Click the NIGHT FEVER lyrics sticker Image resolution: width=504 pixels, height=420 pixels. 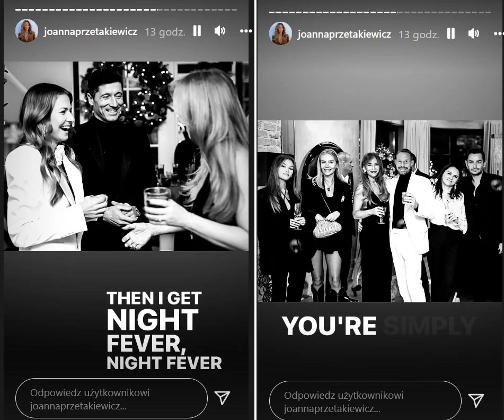pyautogui.click(x=164, y=330)
